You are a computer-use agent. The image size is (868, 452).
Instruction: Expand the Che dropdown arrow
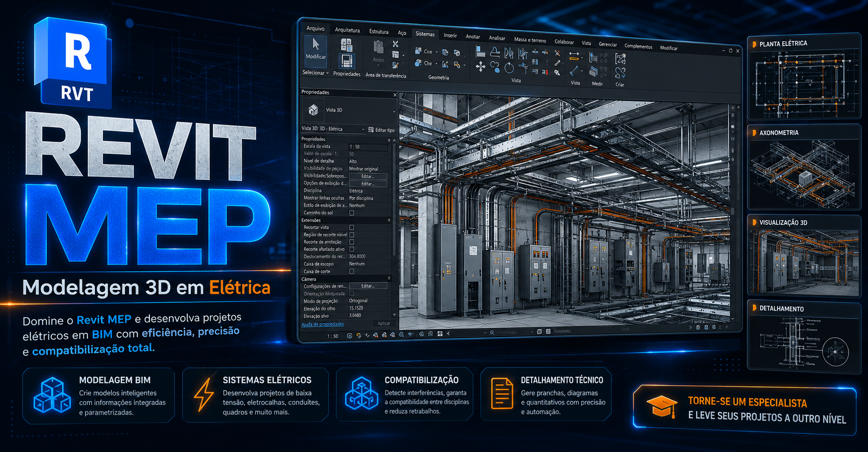436,63
